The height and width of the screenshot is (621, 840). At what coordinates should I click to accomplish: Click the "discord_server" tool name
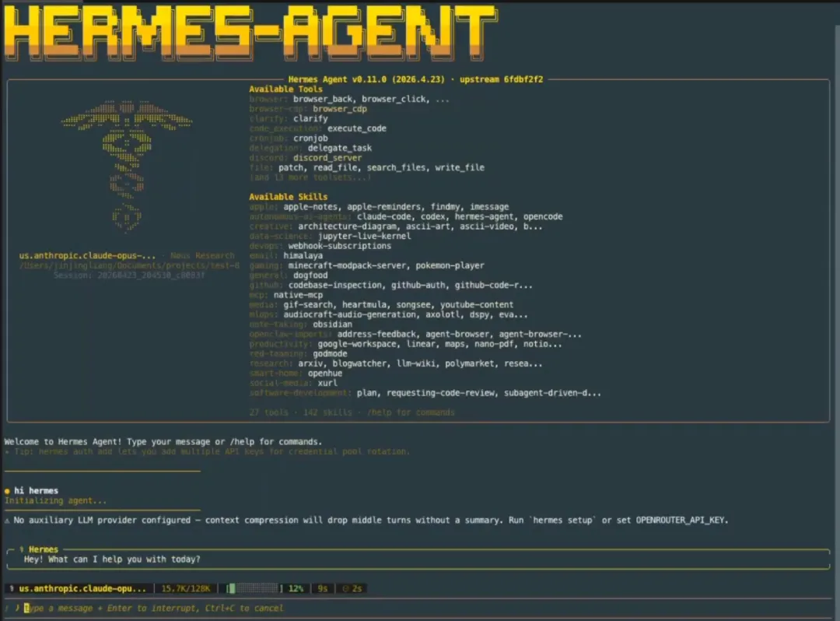[x=327, y=157]
